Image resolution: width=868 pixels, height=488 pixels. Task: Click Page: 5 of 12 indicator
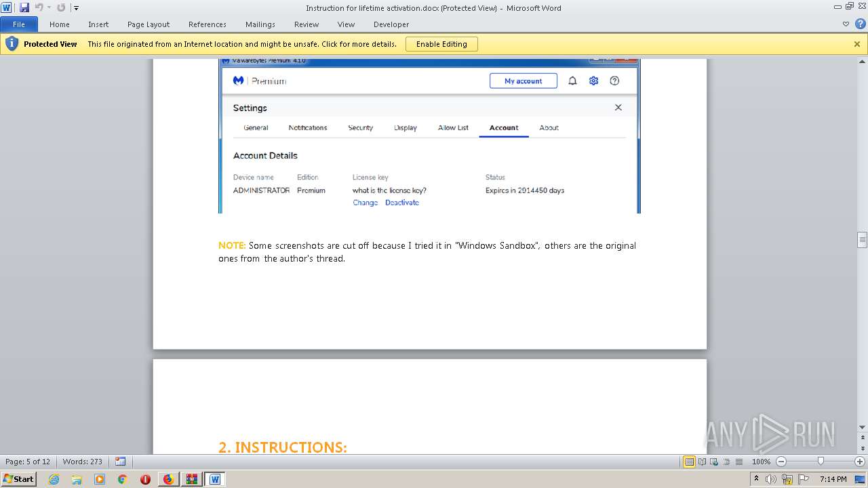[28, 462]
